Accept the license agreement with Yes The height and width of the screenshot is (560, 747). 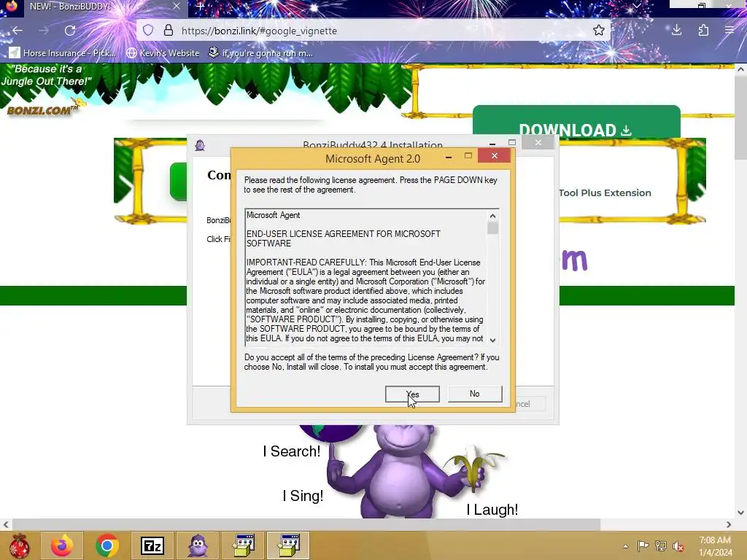coord(412,394)
